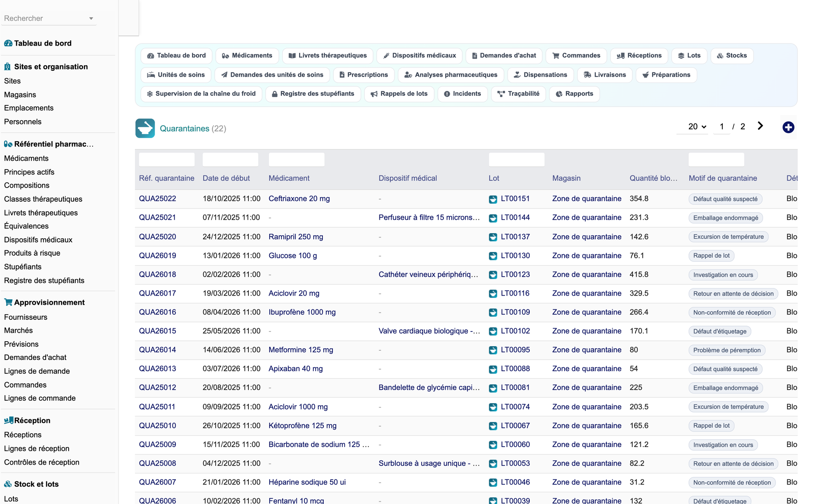Click Tableau de bord sidebar gauge icon
Viewport: 815px width, 504px height.
coord(8,43)
